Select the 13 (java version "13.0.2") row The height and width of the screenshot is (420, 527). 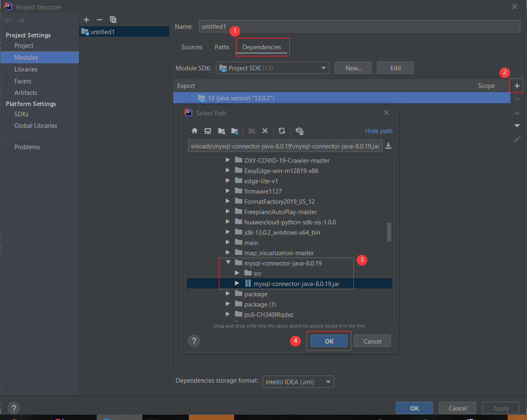tap(341, 98)
